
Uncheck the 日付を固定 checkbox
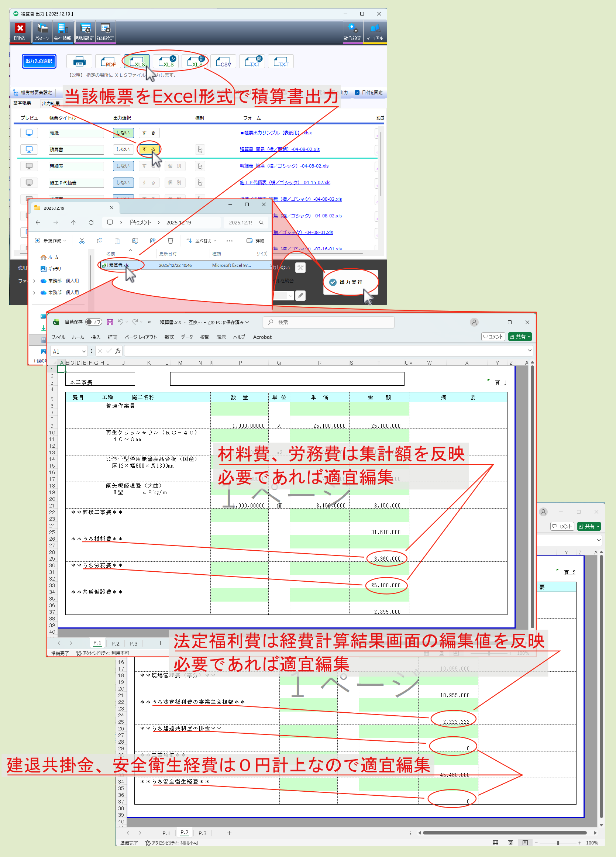coord(357,93)
